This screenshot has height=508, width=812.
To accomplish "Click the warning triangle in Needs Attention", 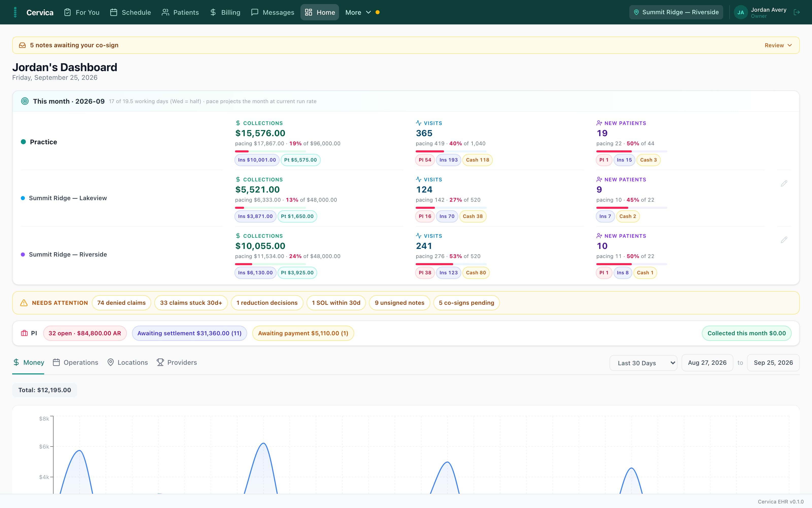I will pyautogui.click(x=24, y=303).
